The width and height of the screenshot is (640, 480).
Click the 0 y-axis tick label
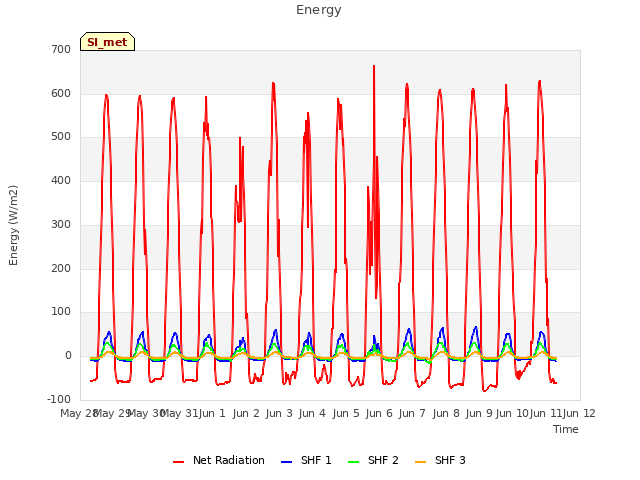[x=68, y=356]
